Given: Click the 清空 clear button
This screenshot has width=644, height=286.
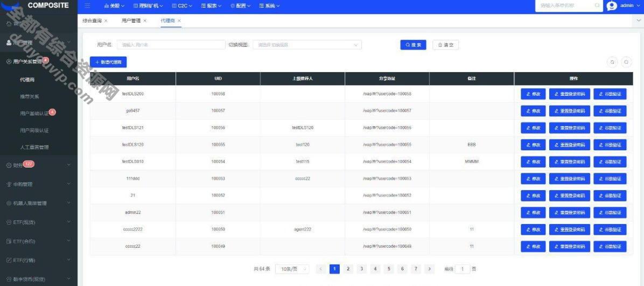Looking at the screenshot, I should point(446,45).
